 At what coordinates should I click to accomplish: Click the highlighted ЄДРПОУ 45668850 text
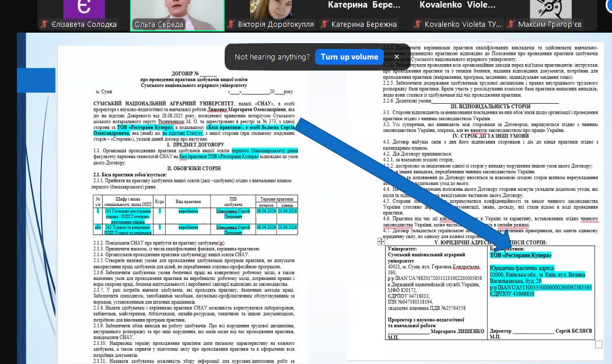tap(512, 293)
